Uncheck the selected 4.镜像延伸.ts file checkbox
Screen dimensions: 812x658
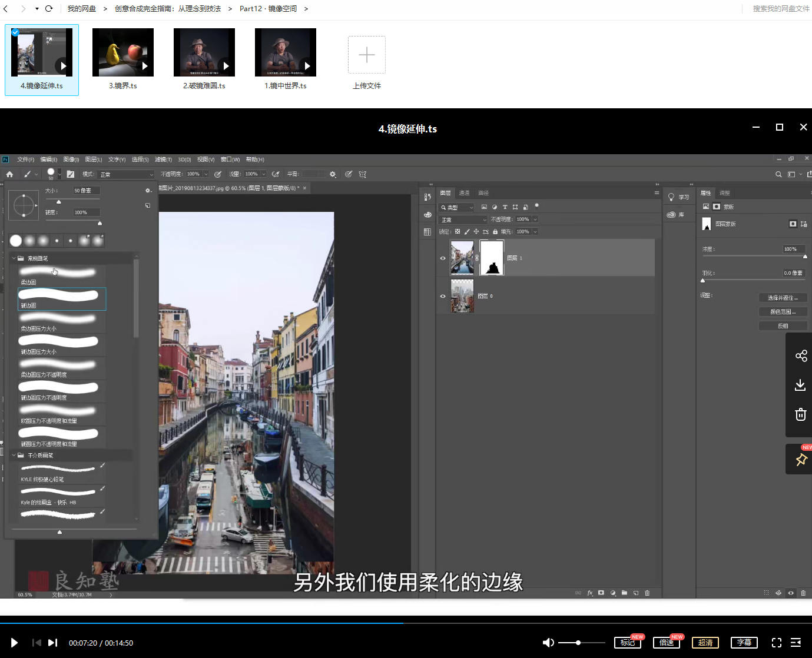pos(15,32)
